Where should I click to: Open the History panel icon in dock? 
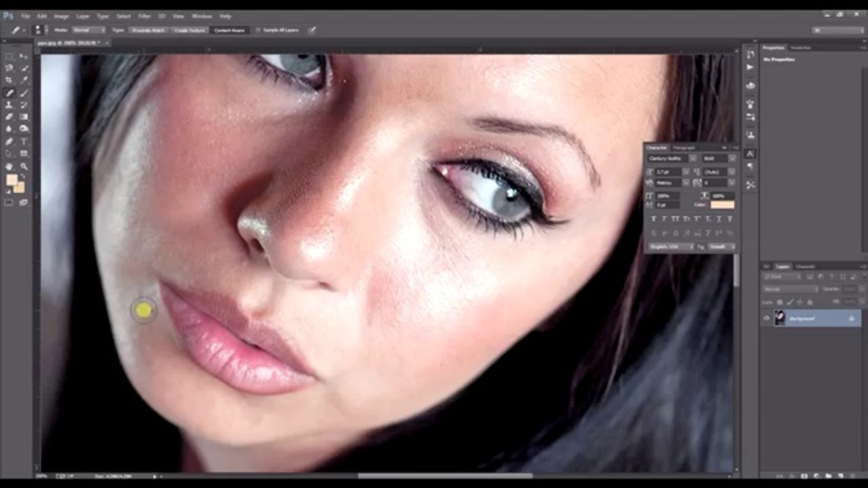750,54
